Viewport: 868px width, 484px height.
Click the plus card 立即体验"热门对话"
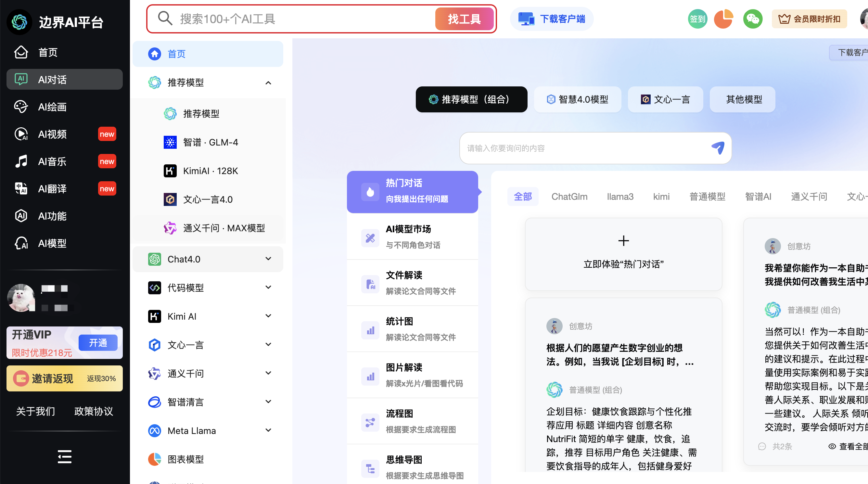click(623, 254)
